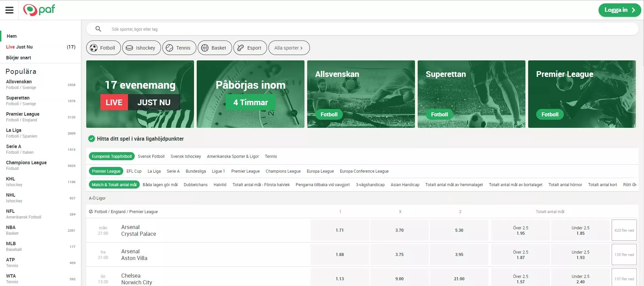The height and width of the screenshot is (286, 644).
Task: Open NBA Basket in sidebar
Action: (x=40, y=230)
